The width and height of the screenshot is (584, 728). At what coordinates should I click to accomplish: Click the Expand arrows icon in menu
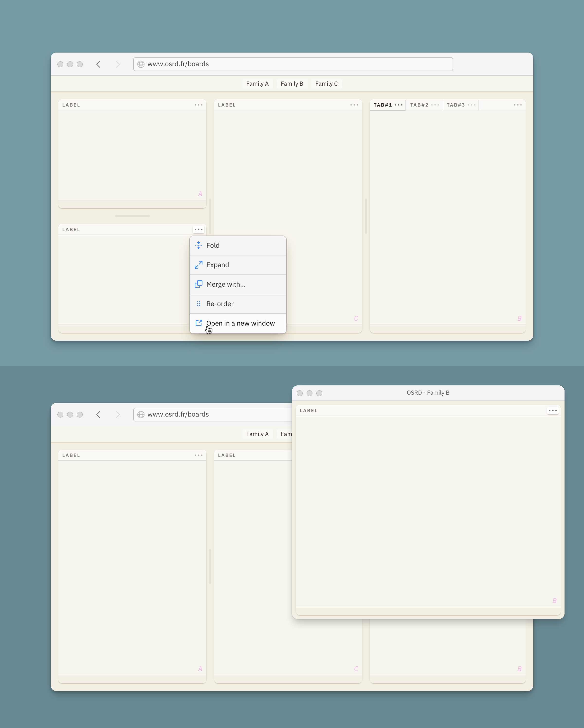(x=198, y=265)
